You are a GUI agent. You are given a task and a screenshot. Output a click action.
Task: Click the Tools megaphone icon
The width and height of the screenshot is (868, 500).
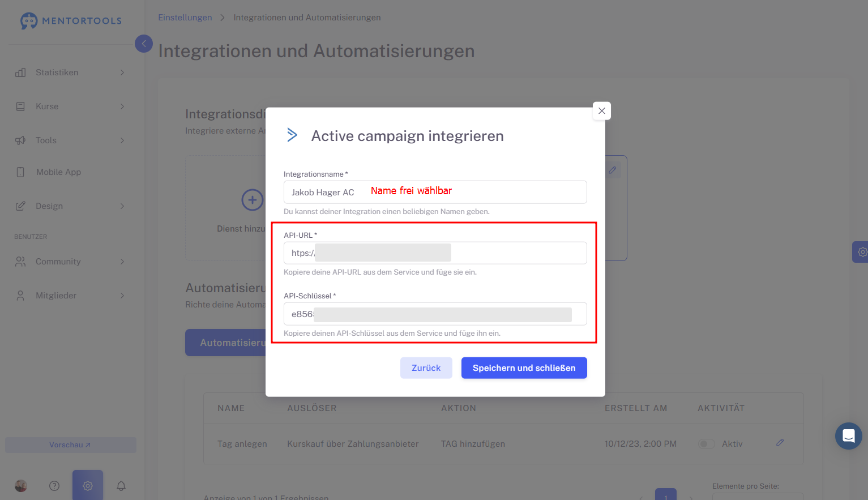[x=20, y=140]
